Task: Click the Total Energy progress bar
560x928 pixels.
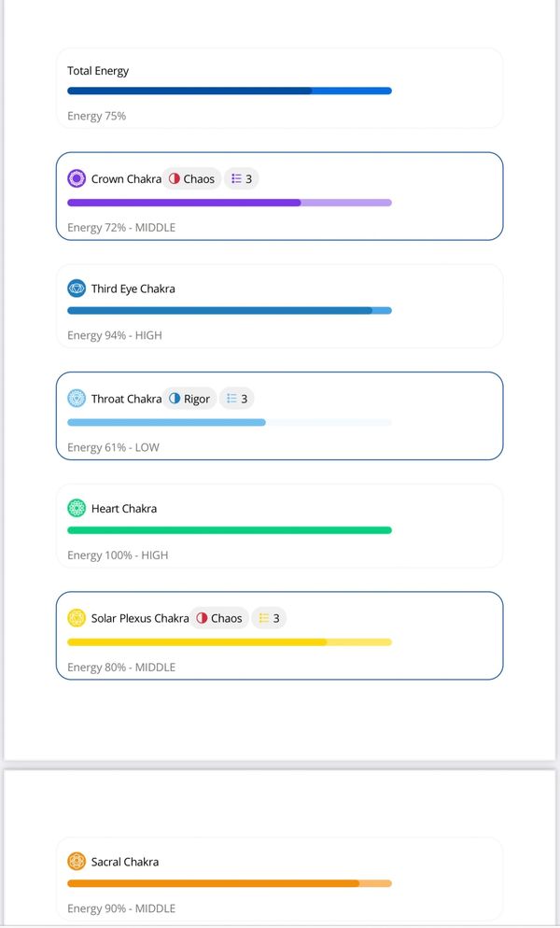Action: click(230, 91)
